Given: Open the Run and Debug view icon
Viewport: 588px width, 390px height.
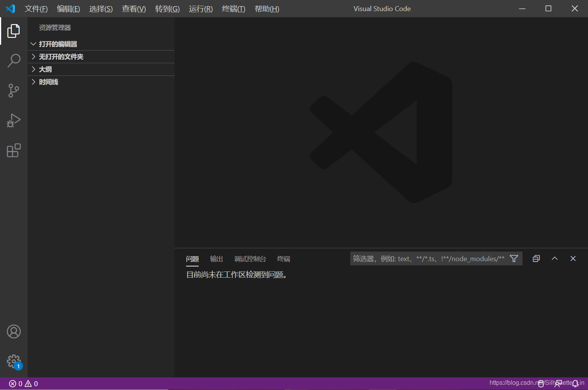Looking at the screenshot, I should pyautogui.click(x=14, y=120).
